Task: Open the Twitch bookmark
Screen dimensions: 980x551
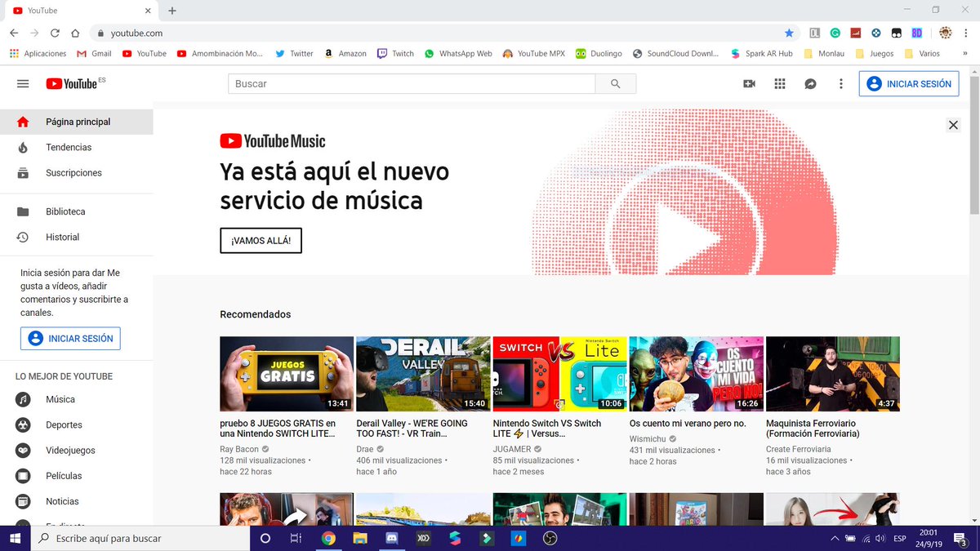Action: pyautogui.click(x=395, y=53)
